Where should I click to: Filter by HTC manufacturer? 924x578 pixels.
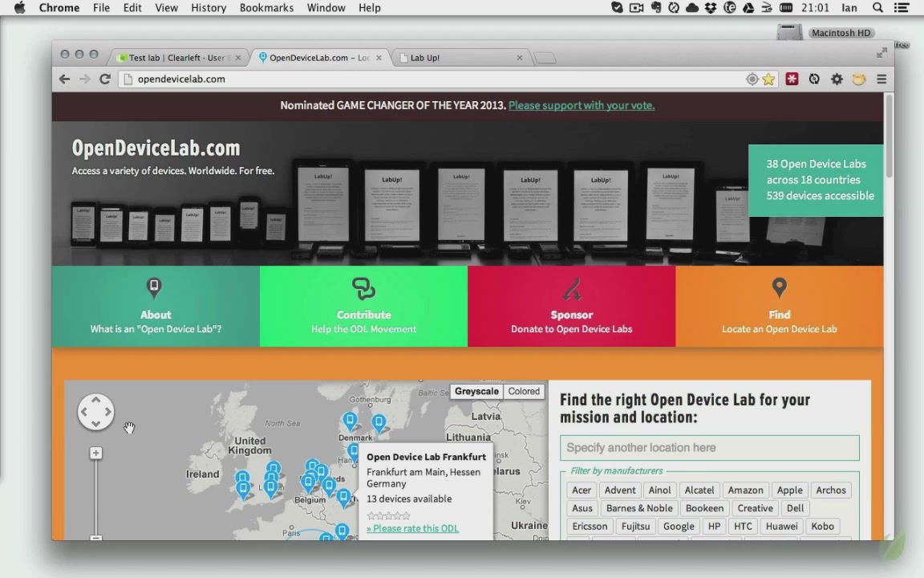pos(743,526)
